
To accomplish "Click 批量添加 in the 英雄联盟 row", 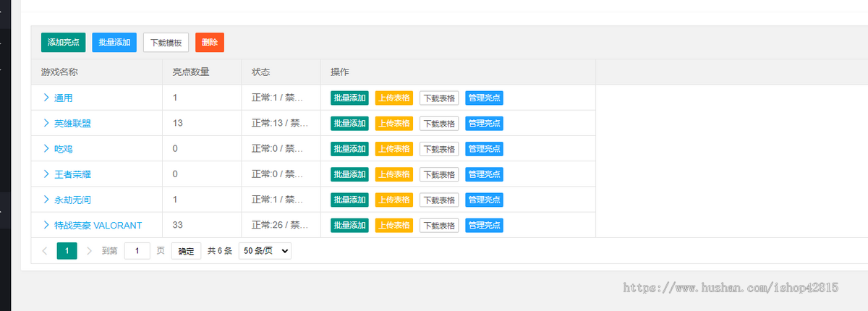I will [349, 123].
